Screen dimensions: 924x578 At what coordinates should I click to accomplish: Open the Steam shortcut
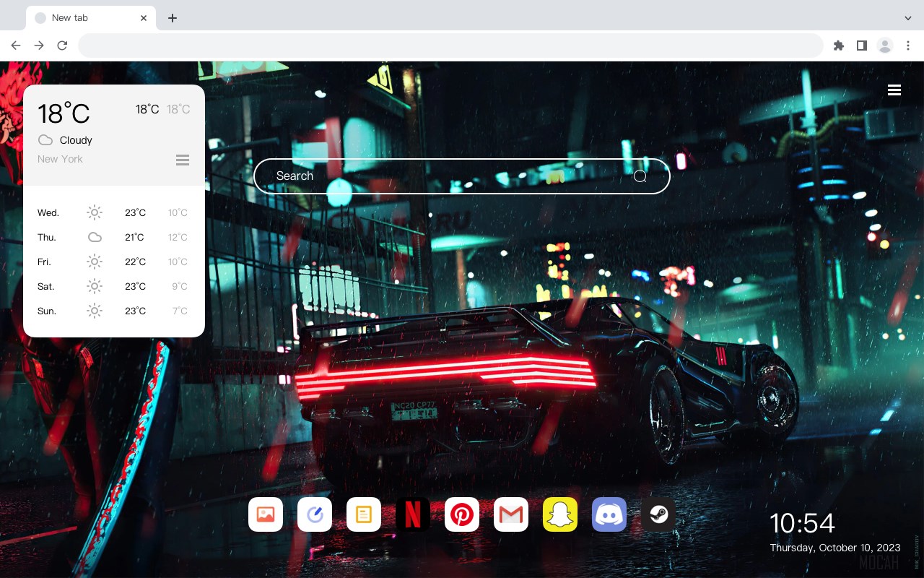(658, 514)
